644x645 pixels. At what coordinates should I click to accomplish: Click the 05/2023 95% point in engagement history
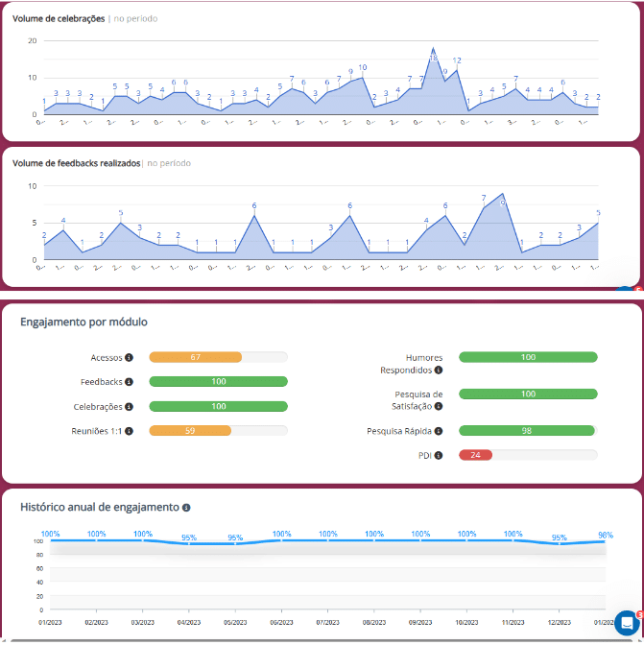(235, 544)
